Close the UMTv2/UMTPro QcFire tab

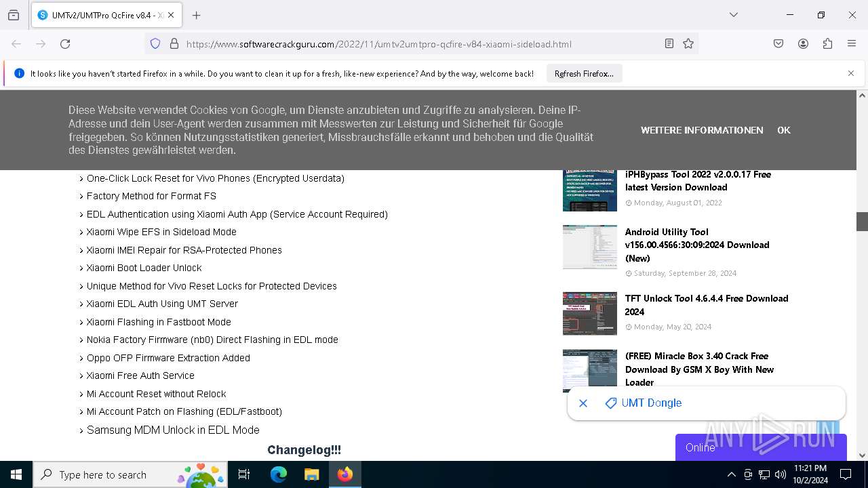171,15
